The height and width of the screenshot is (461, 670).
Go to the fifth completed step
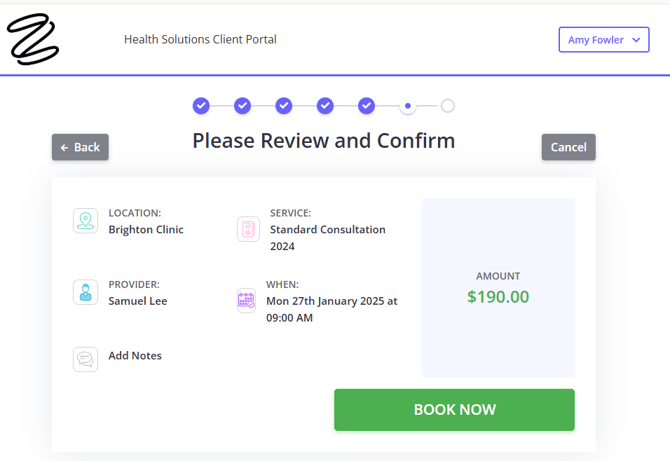tap(366, 106)
